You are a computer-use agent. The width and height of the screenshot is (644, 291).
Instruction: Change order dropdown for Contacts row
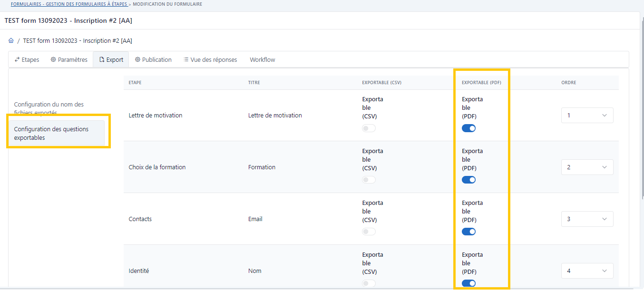587,219
